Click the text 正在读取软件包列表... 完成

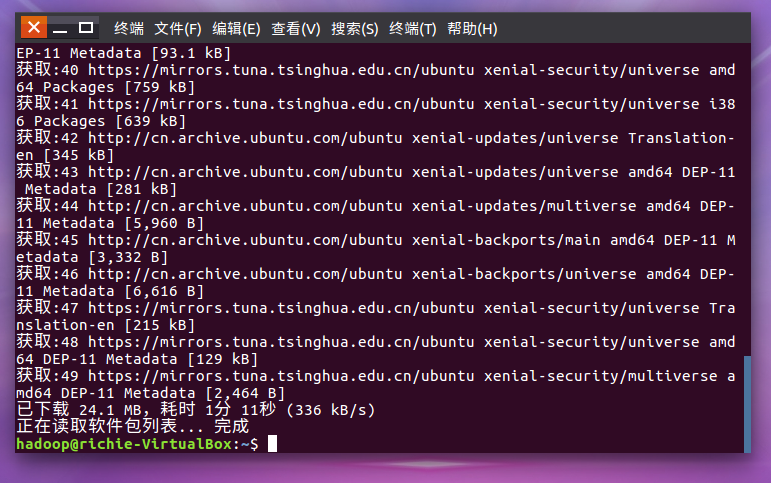tap(133, 426)
